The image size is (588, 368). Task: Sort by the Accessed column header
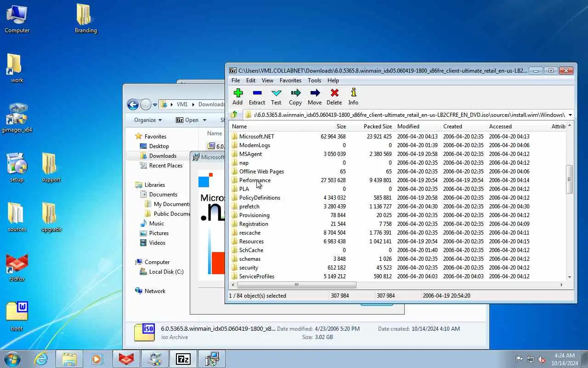click(509, 126)
